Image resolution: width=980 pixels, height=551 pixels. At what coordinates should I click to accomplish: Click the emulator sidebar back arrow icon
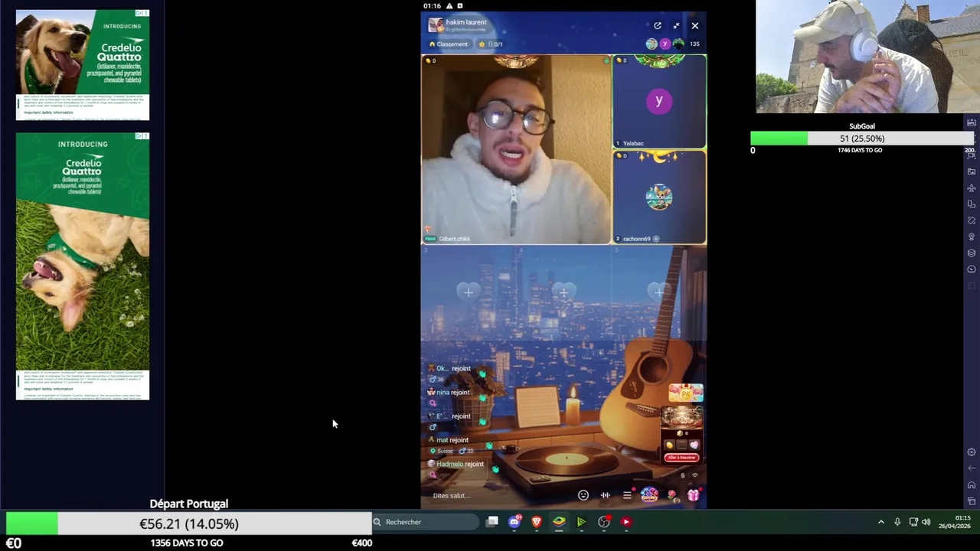pos(972,468)
